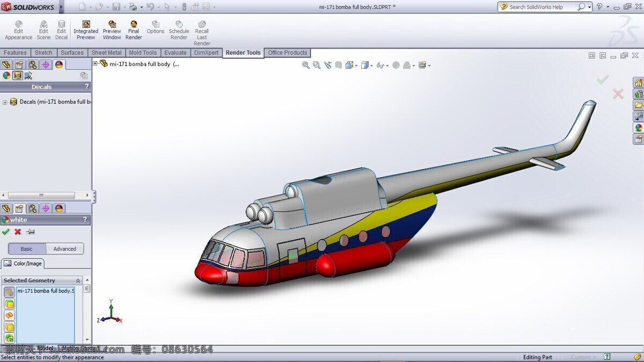Viewport: 644px width, 362px height.
Task: Cancel appearance with the red X under white
Action: tap(18, 231)
